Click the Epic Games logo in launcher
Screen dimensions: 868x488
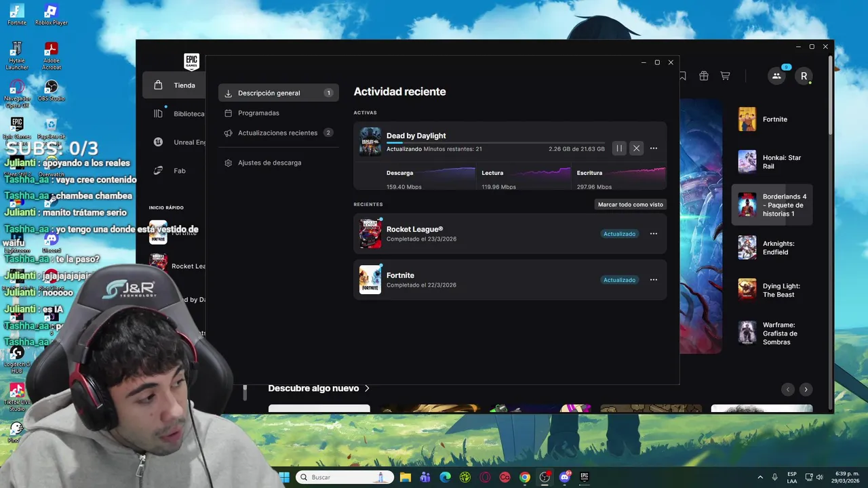(191, 62)
